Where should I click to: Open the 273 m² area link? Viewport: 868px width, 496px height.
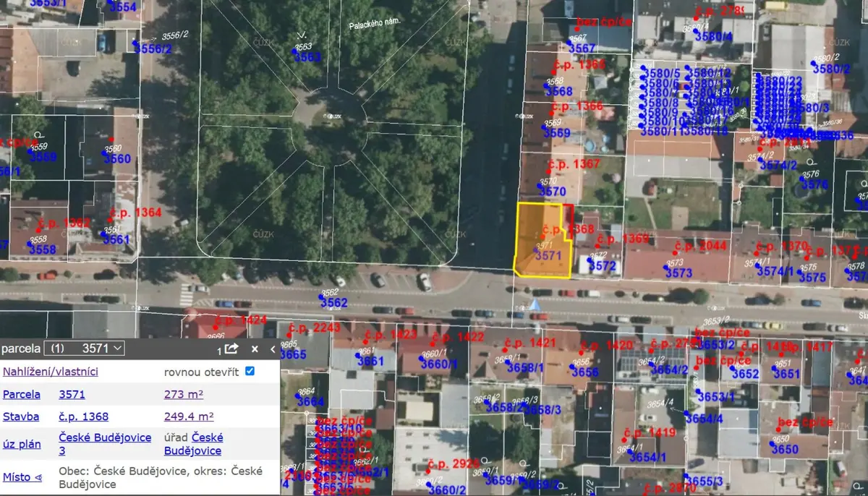pyautogui.click(x=184, y=394)
